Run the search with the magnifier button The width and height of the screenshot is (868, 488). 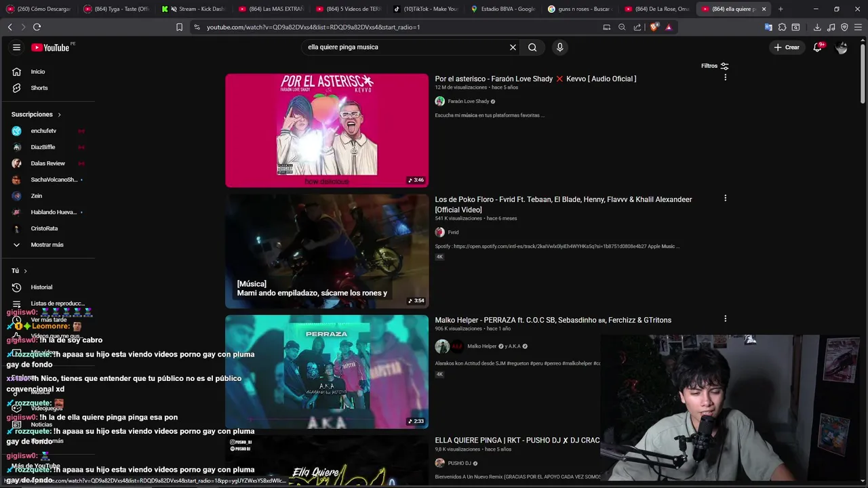pos(532,47)
